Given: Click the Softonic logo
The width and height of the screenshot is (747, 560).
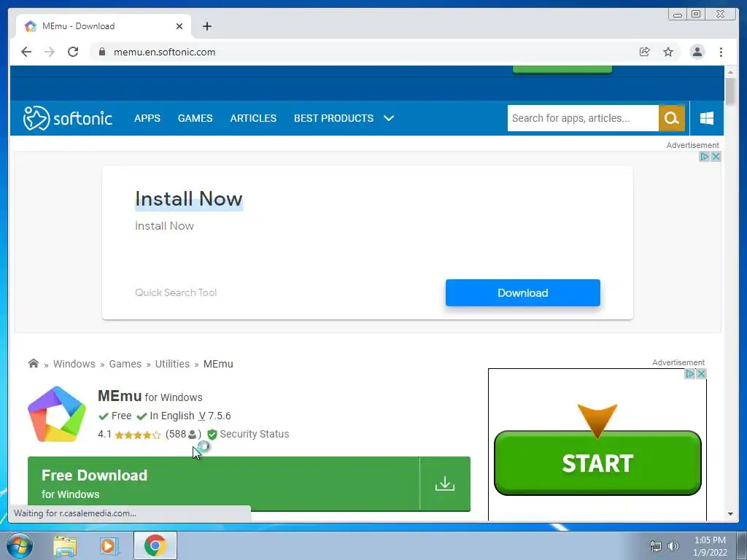Looking at the screenshot, I should [68, 118].
